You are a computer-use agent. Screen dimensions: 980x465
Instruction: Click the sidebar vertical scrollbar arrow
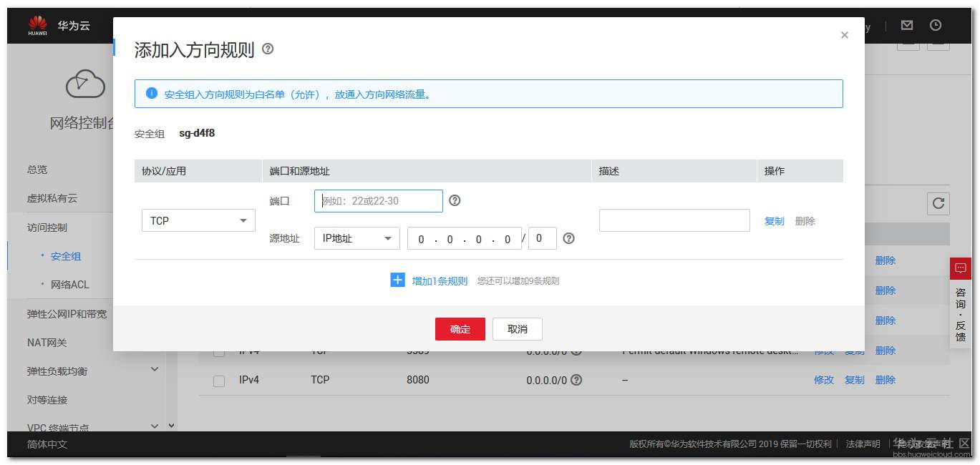pos(171,426)
